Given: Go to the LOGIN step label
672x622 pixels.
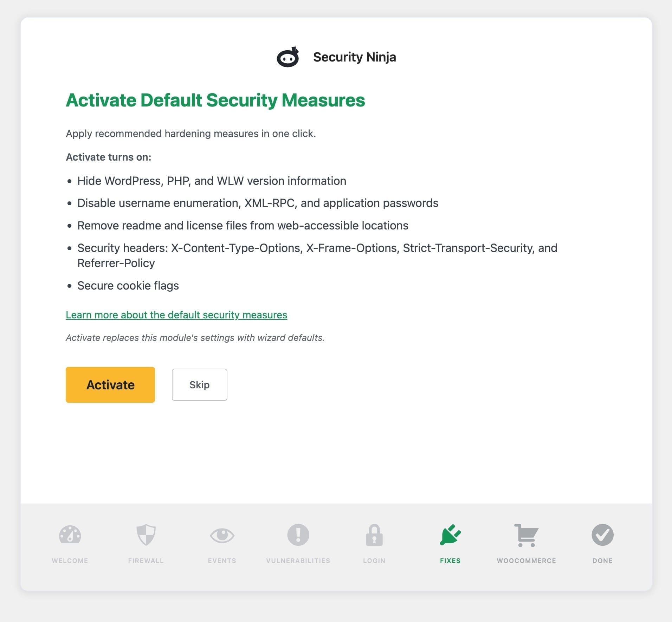Looking at the screenshot, I should [374, 561].
